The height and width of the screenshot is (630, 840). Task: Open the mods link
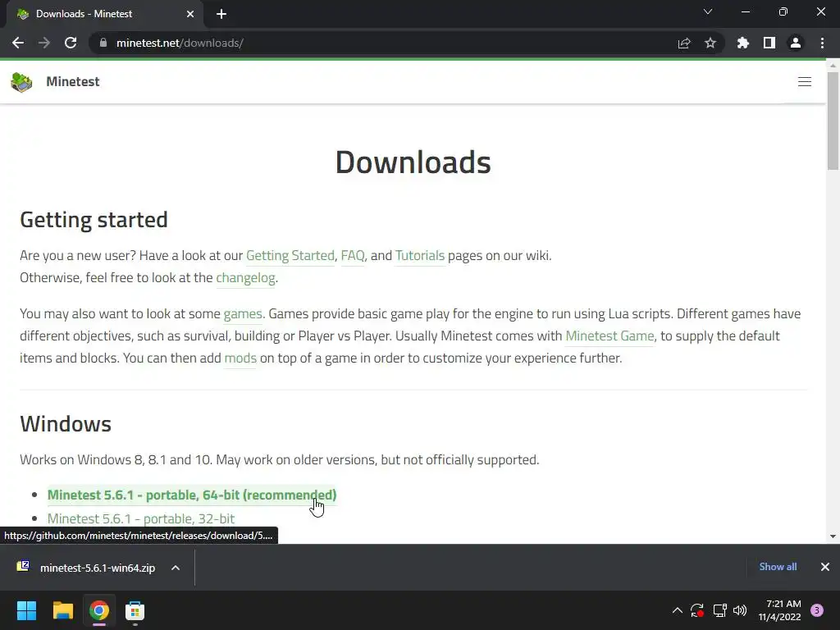[240, 358]
